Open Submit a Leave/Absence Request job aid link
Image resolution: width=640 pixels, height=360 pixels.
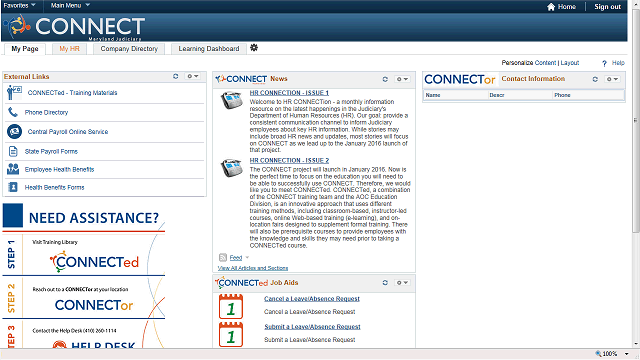[312, 327]
